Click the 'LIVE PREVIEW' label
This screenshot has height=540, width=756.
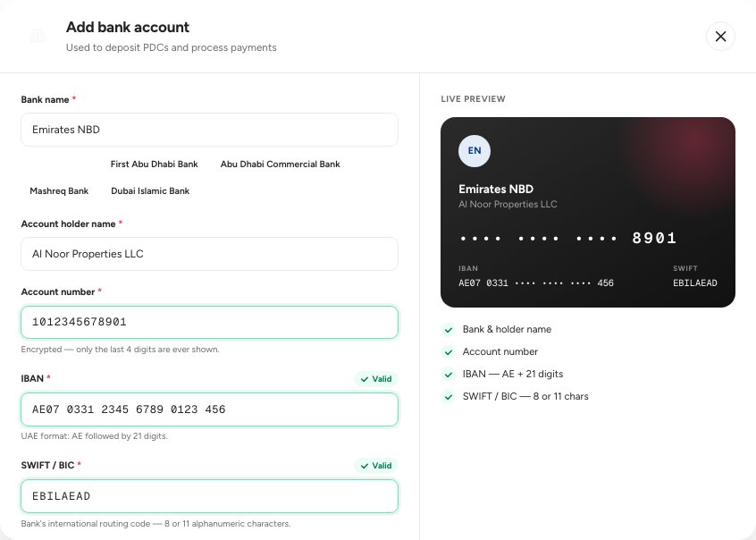pos(473,99)
